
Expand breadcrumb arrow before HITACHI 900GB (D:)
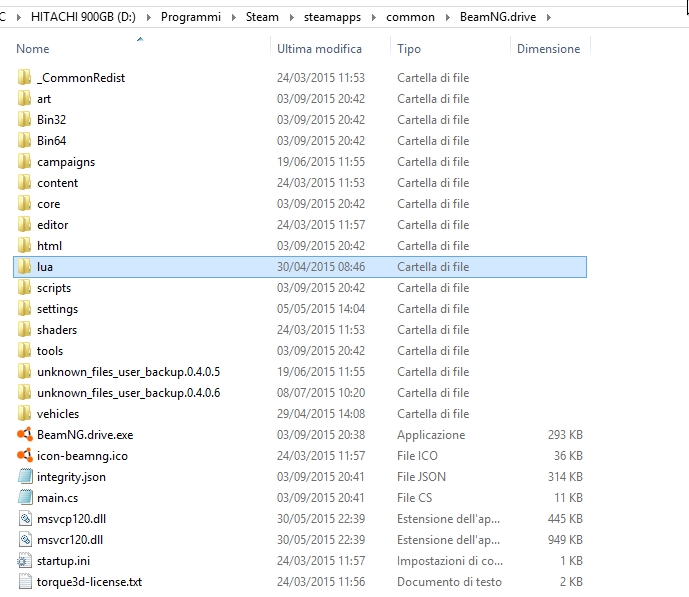pos(18,18)
